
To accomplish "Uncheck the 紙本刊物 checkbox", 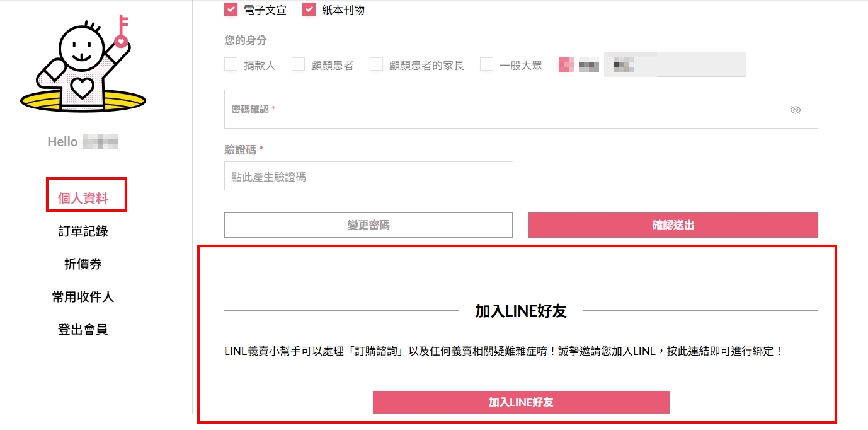I will pos(309,9).
